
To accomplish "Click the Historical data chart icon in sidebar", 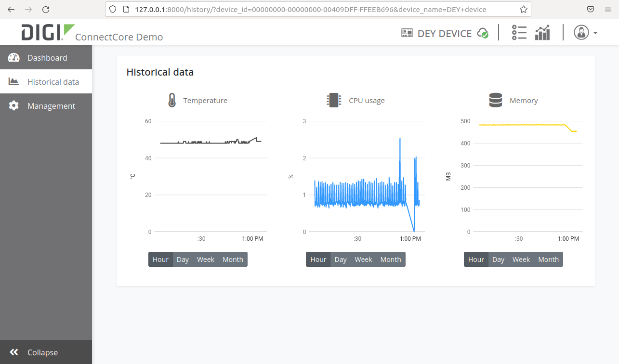I will 14,81.
